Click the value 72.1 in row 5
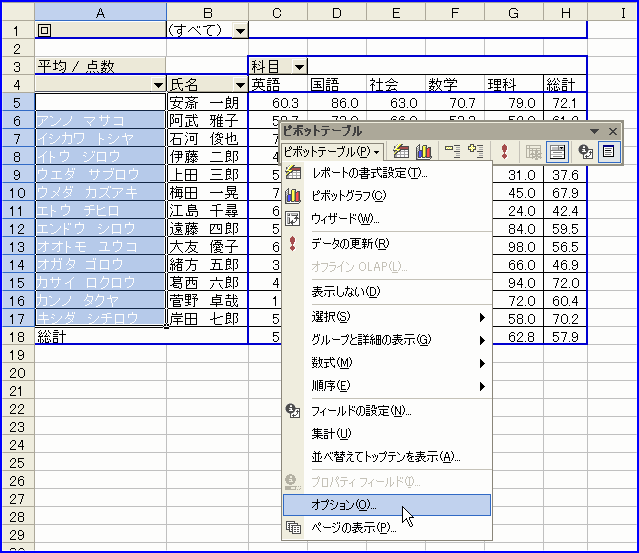 [566, 103]
